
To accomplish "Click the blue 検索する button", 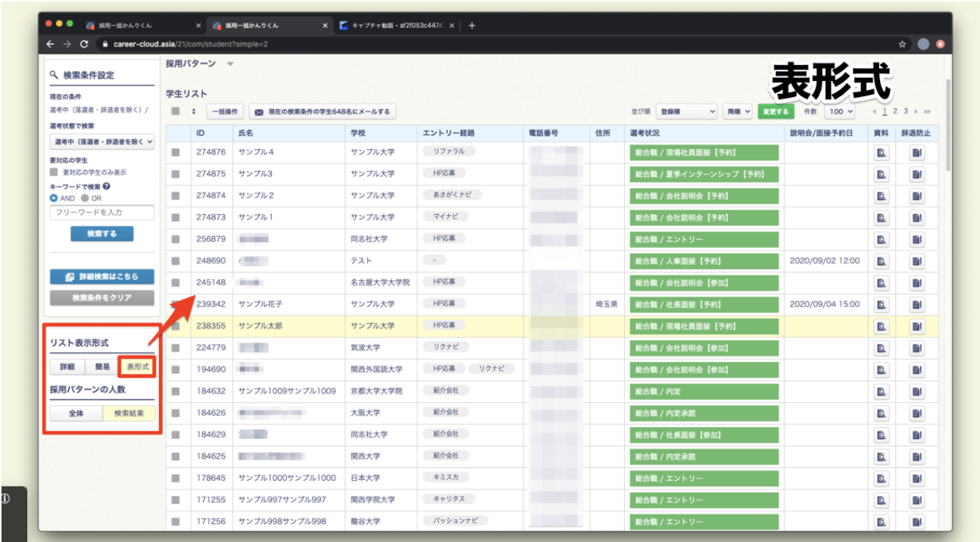I will pos(101,234).
